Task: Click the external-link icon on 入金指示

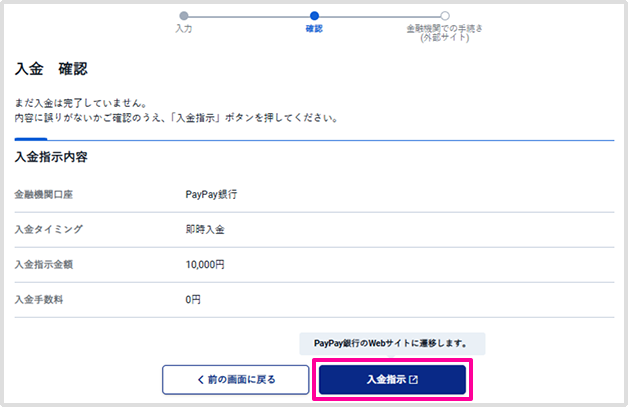Action: coord(413,380)
